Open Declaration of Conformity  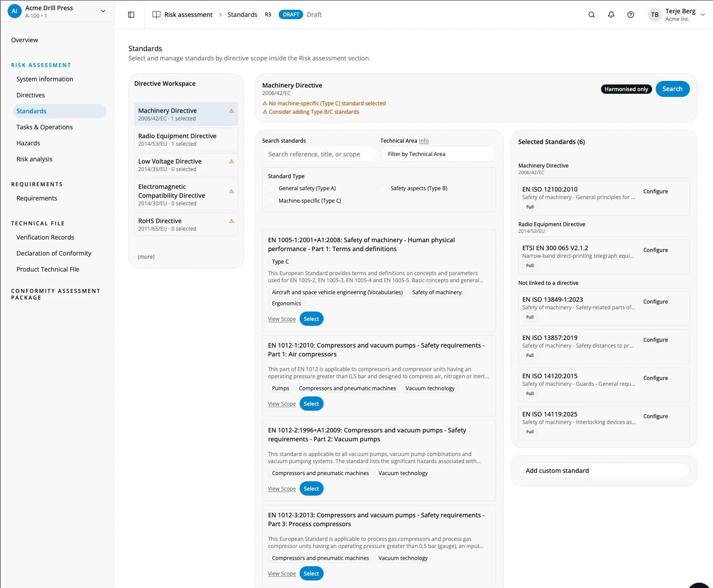click(x=54, y=253)
